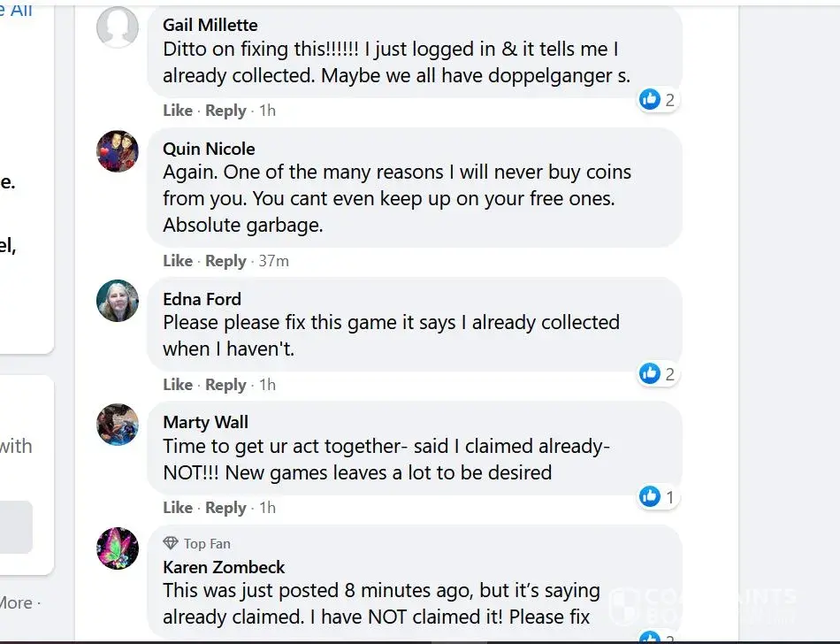Click the Top Fan diamond badge icon
Image resolution: width=840 pixels, height=644 pixels.
pos(171,543)
